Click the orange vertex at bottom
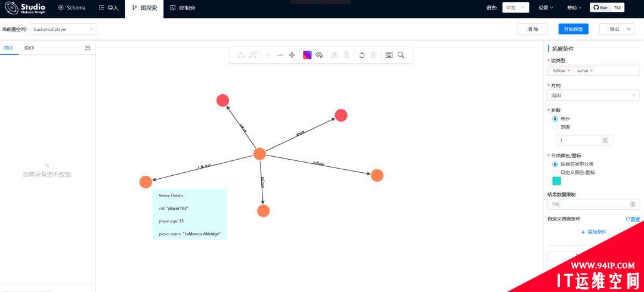 click(264, 211)
